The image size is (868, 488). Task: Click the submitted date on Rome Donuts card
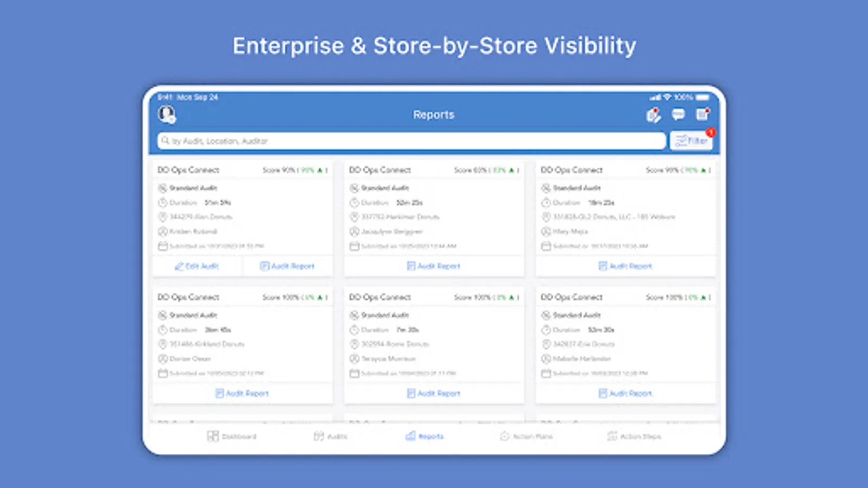point(409,373)
